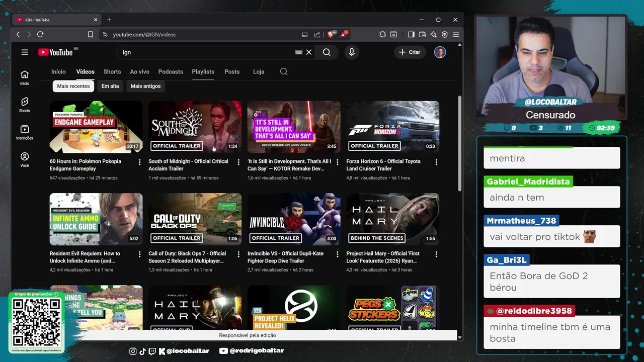Open options for Resident Evil Requiem video
Image resolution: width=644 pixels, height=362 pixels.
point(139,254)
